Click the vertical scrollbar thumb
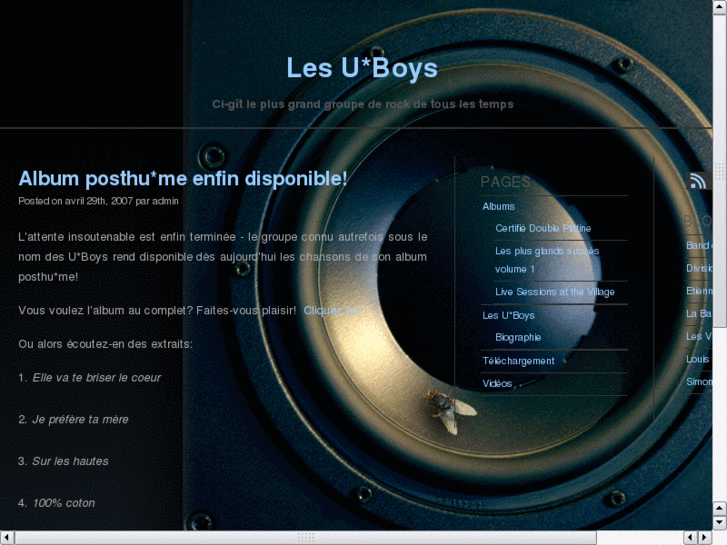This screenshot has height=545, width=727. coord(719,171)
